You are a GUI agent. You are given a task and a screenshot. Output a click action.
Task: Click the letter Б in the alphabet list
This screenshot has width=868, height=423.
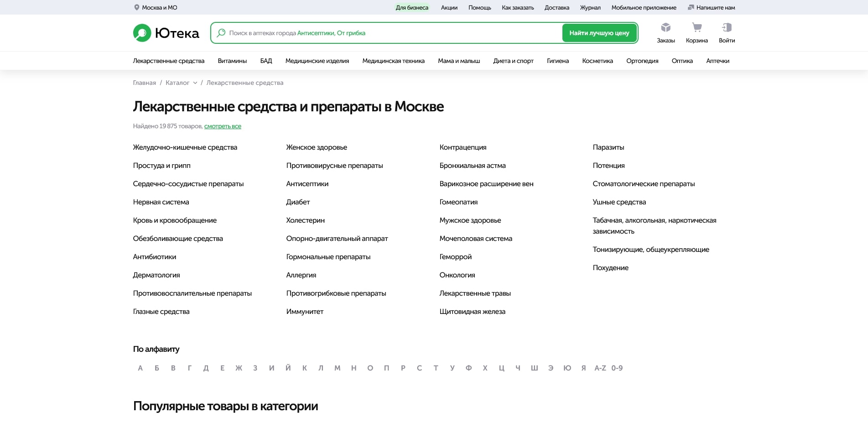tap(156, 368)
